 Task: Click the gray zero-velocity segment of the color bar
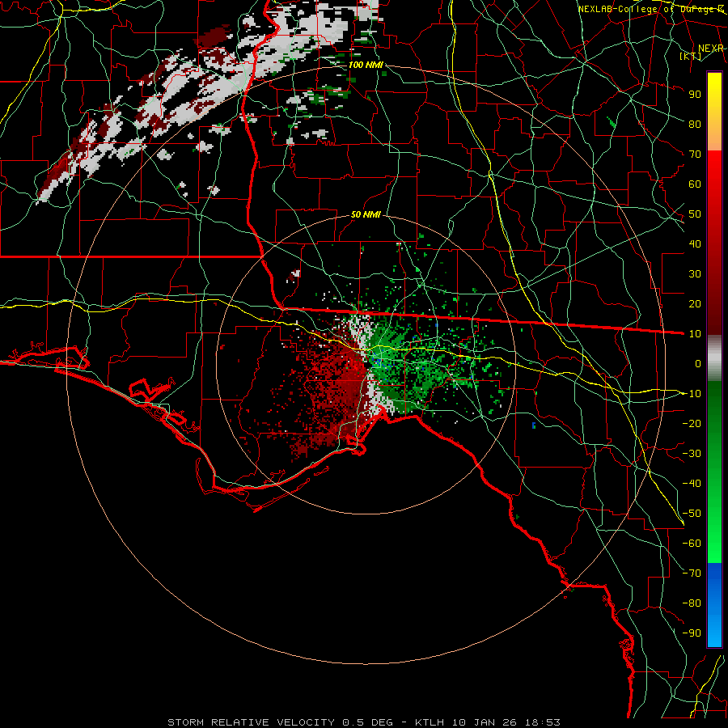pos(714,358)
